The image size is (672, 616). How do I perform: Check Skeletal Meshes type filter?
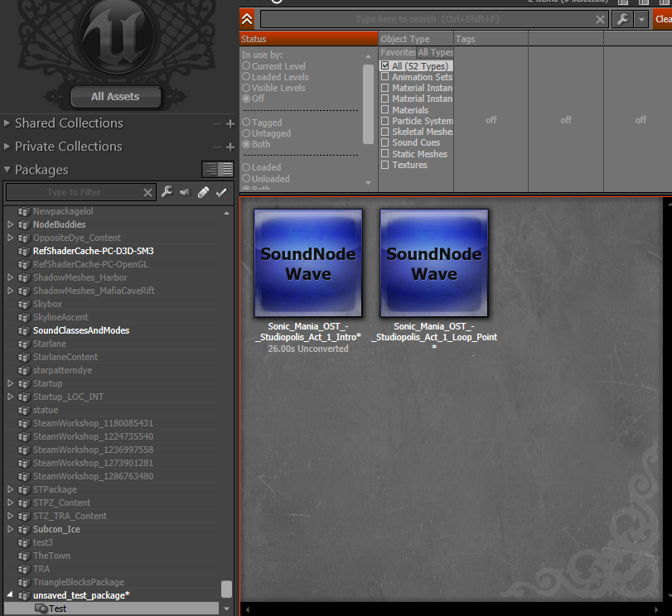point(384,132)
